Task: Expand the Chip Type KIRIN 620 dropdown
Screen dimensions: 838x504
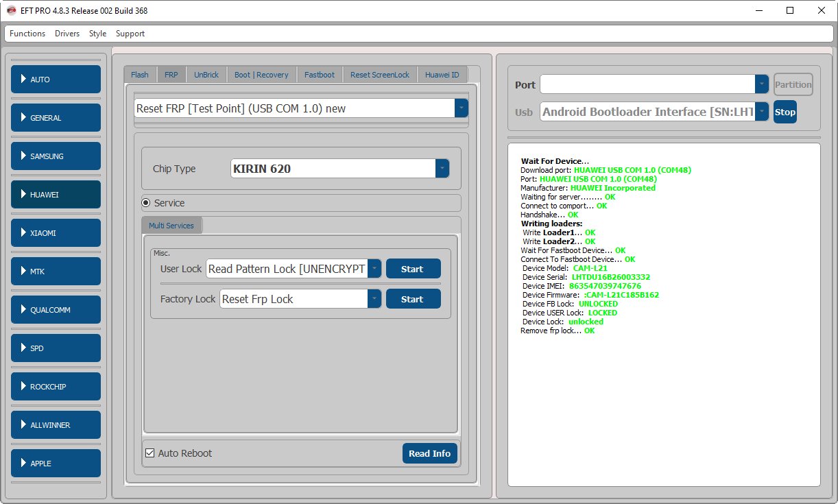Action: point(442,169)
